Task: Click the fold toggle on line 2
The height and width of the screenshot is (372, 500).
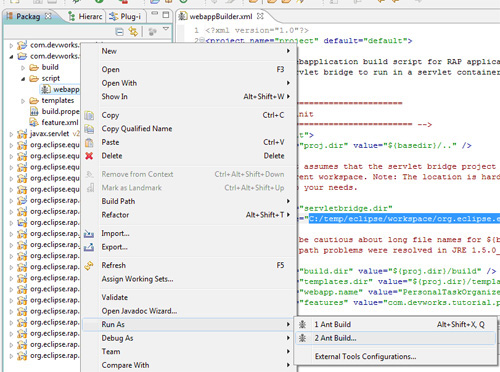Action: coord(201,41)
